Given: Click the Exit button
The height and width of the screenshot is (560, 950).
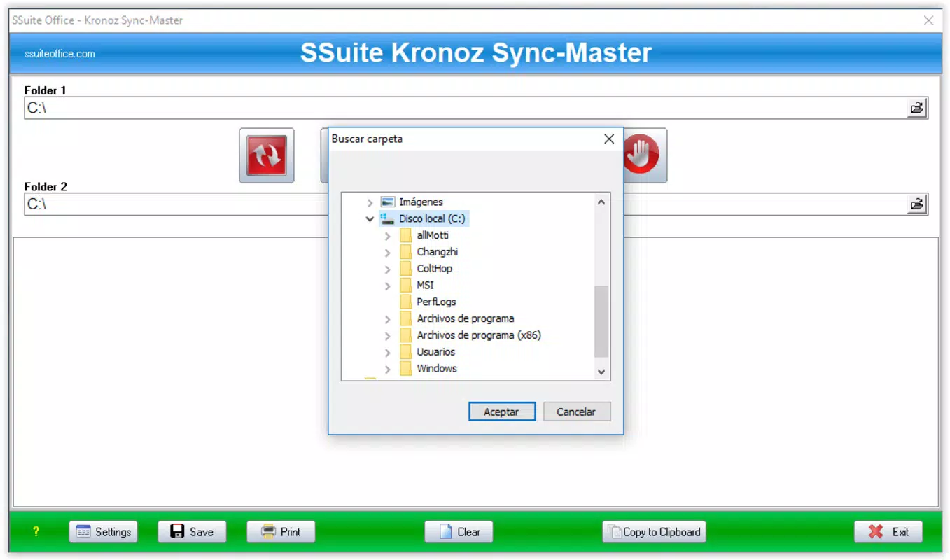Looking at the screenshot, I should point(888,532).
